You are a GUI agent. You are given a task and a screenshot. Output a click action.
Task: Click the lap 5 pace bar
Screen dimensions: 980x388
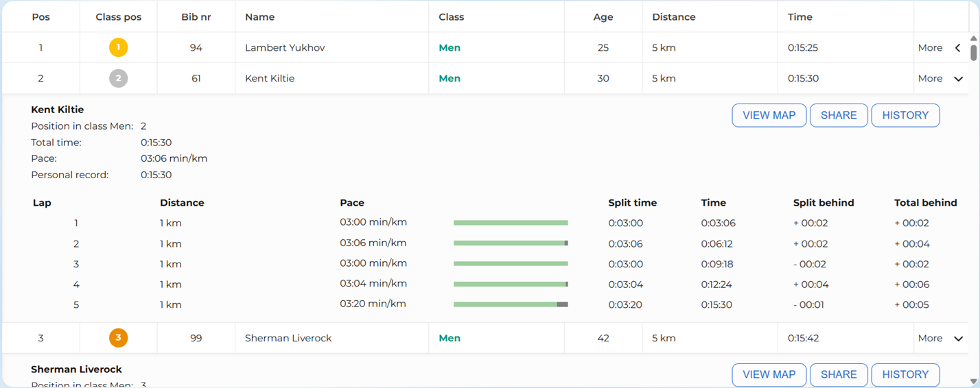[511, 304]
